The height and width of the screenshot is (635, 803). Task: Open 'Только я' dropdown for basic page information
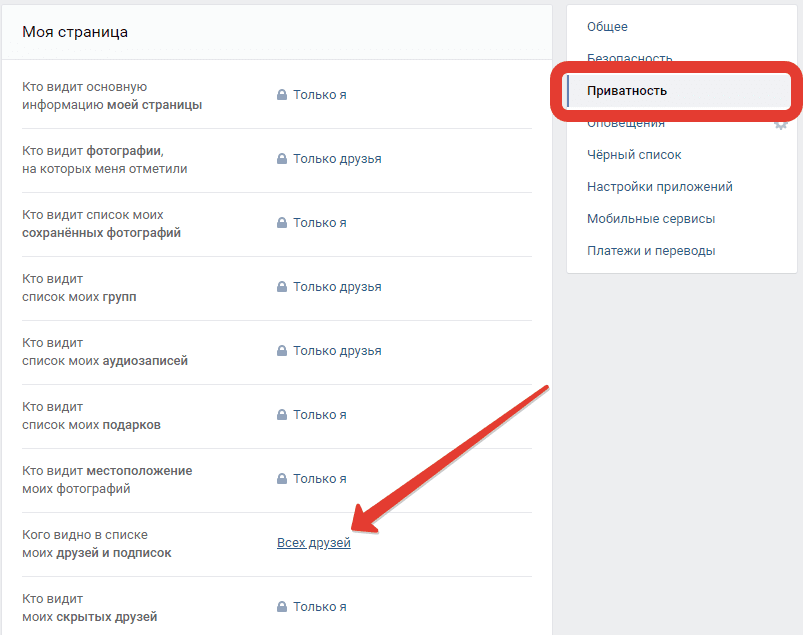pos(319,95)
